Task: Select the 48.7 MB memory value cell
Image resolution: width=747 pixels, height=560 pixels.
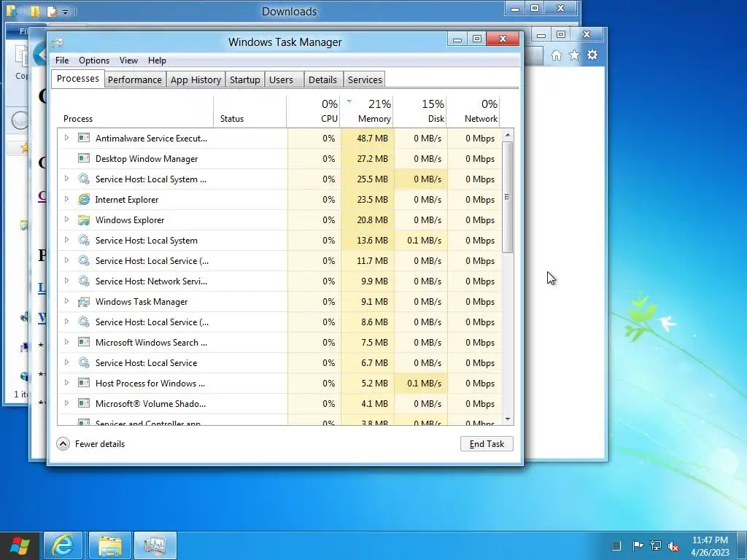Action: tap(368, 138)
